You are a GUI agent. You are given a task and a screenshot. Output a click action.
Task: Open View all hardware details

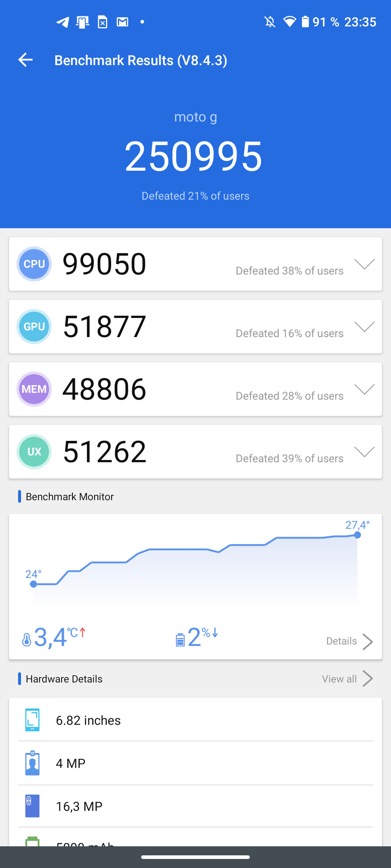coord(347,679)
